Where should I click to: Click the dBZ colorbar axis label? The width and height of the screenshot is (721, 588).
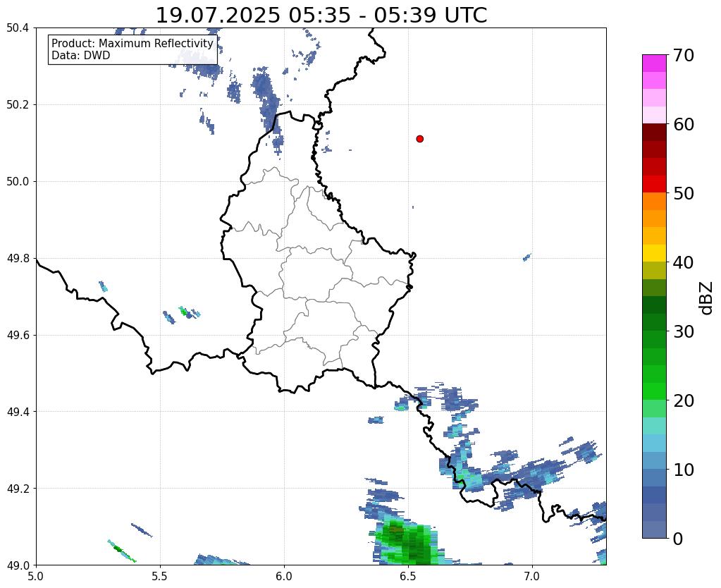coord(707,298)
